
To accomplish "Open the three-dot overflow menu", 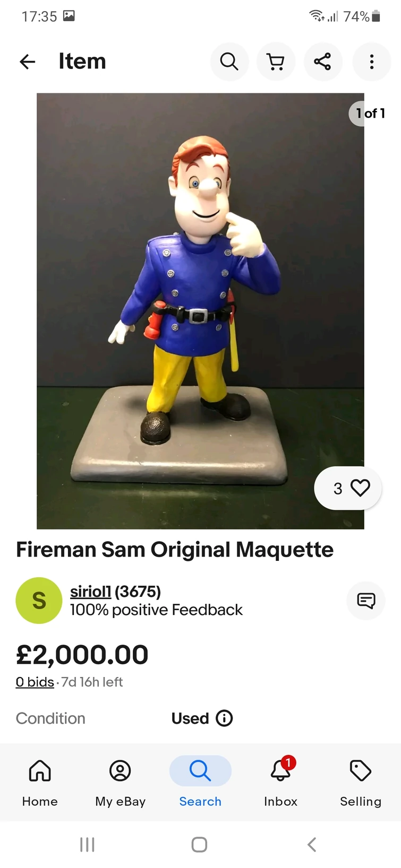I will [x=372, y=62].
